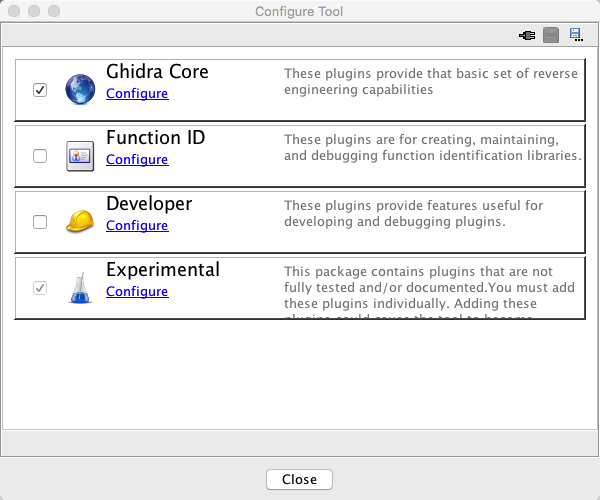Click the Ghidra Core globe icon
600x500 pixels.
click(80, 90)
